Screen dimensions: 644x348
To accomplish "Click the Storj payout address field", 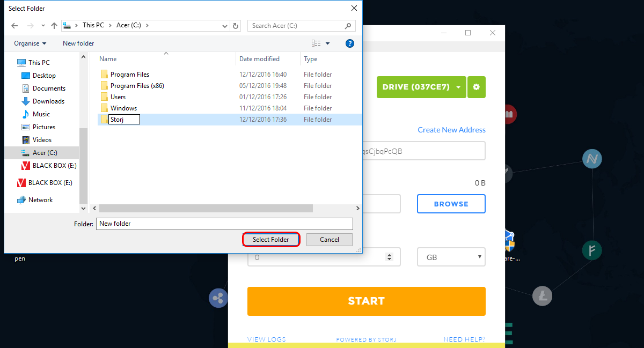I will point(423,151).
